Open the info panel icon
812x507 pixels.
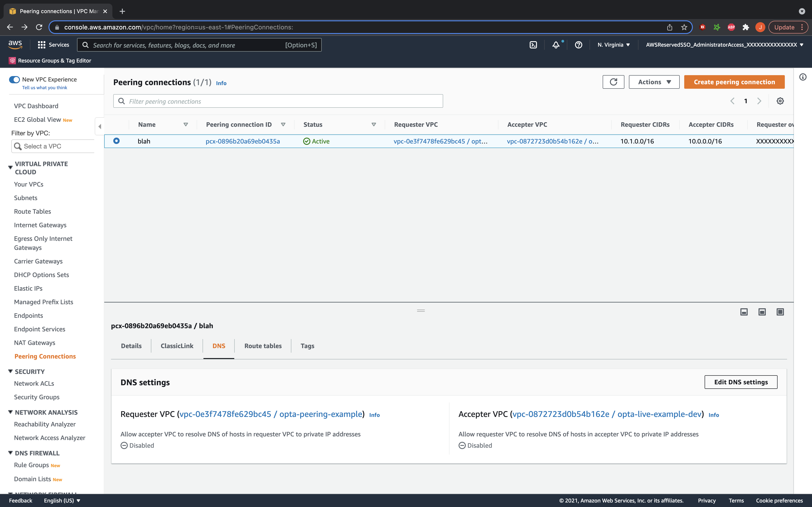803,77
